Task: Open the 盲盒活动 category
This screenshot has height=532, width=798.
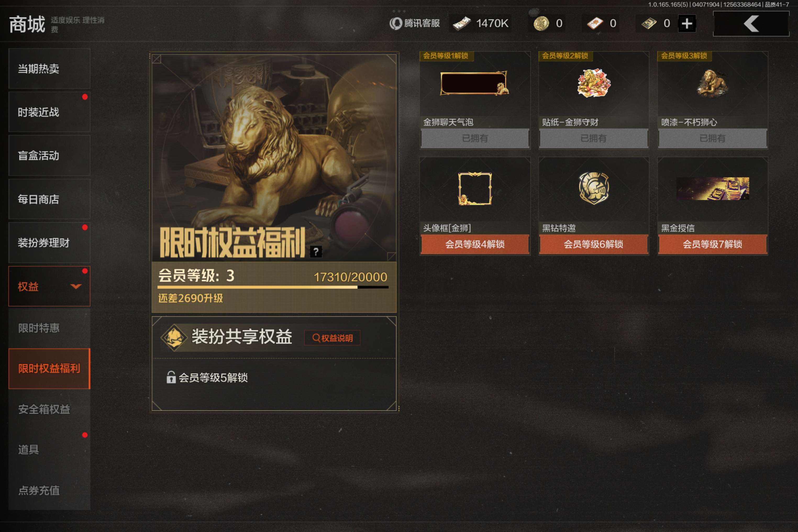Action: pos(49,156)
